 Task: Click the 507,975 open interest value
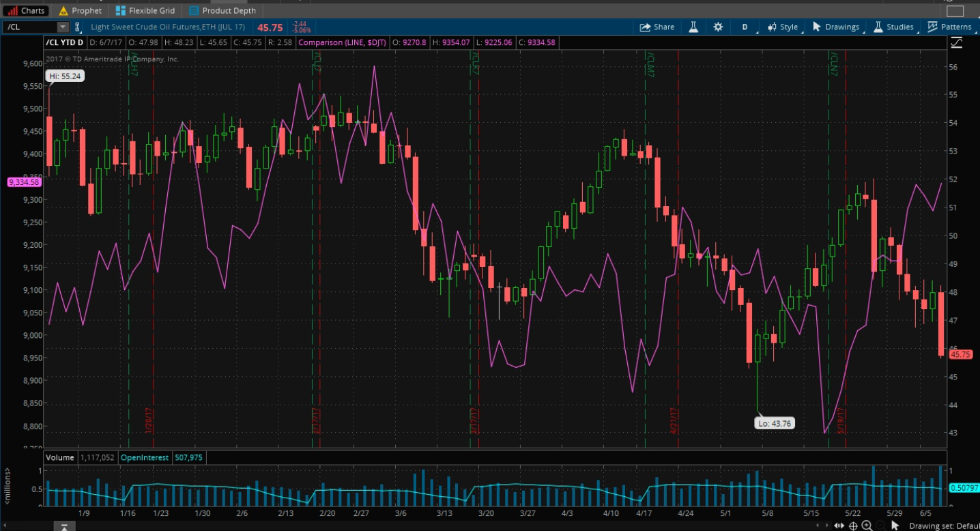pos(188,457)
